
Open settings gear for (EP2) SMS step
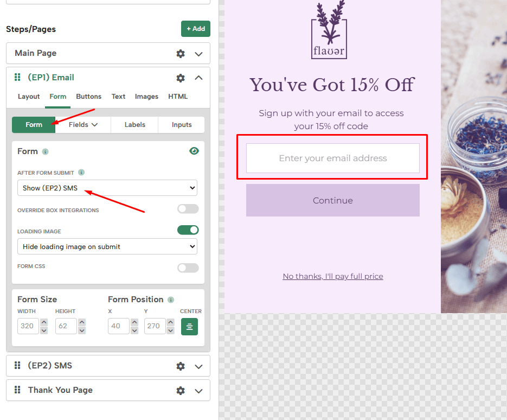(180, 366)
